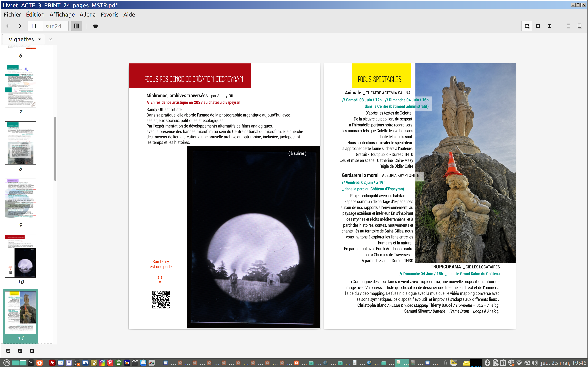The height and width of the screenshot is (367, 588).
Task: Open the Favoris menu
Action: 110,15
